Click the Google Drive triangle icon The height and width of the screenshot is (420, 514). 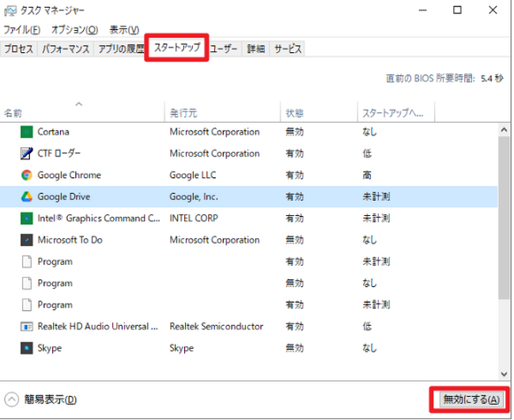(27, 197)
